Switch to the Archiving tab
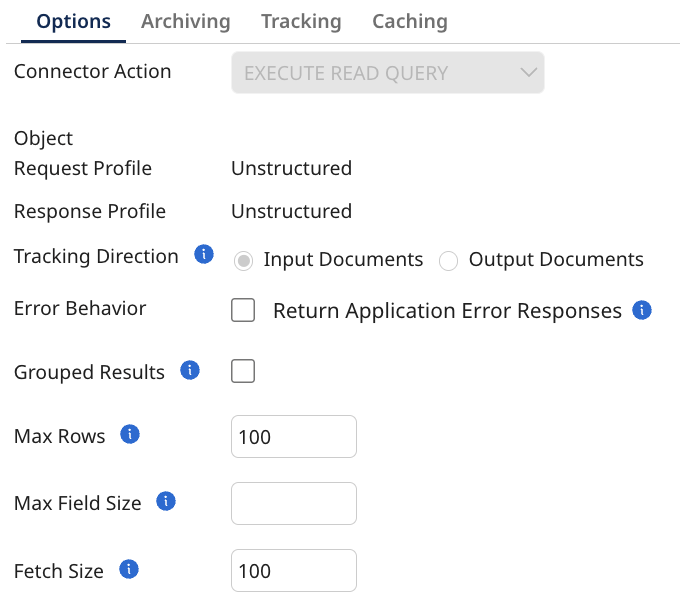 (x=186, y=21)
